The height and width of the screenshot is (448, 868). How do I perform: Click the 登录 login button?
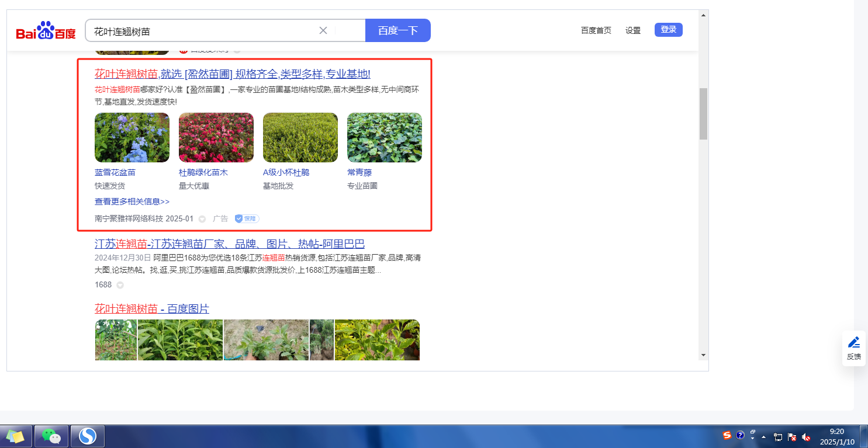pos(669,30)
